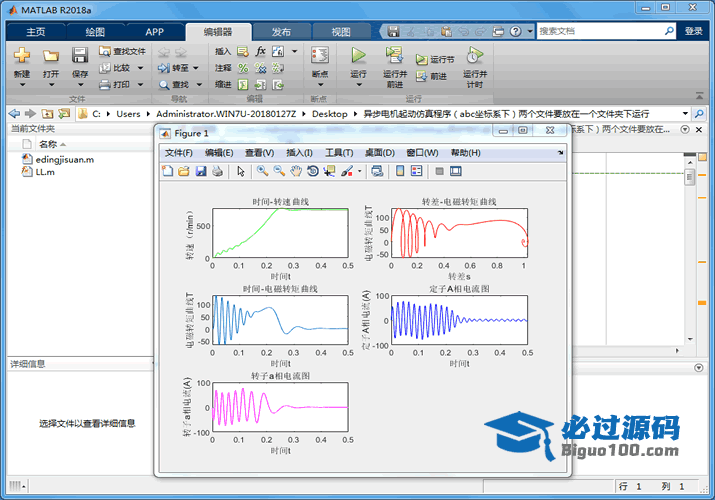The image size is (715, 500).
Task: Expand the Print (打印) dropdown arrow
Action: pyautogui.click(x=140, y=85)
